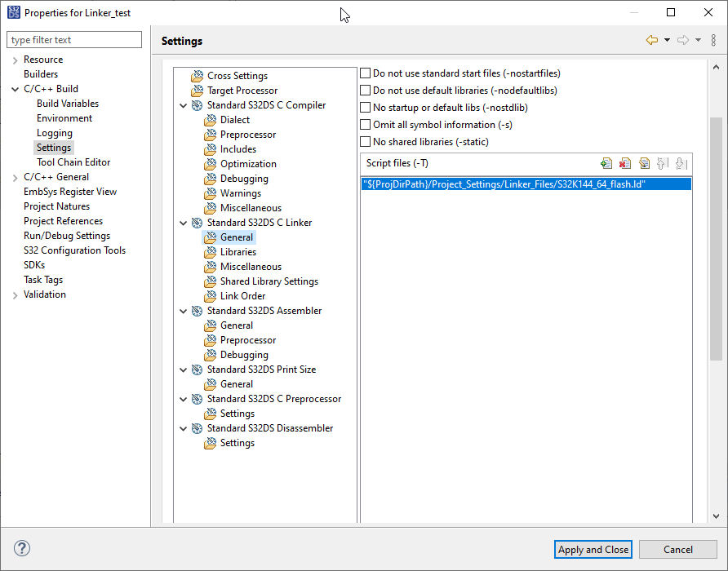Check No startup or default libs option
This screenshot has height=571, width=728.
[366, 108]
